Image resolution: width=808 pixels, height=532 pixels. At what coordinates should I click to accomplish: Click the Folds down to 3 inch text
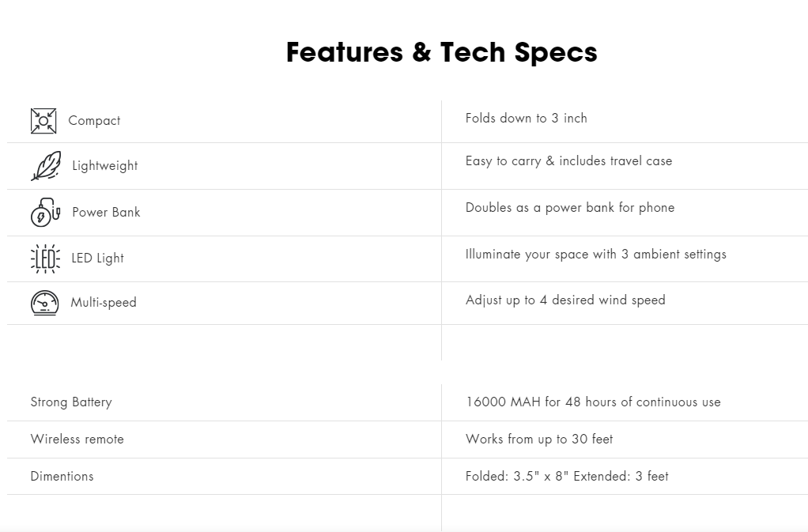coord(526,119)
